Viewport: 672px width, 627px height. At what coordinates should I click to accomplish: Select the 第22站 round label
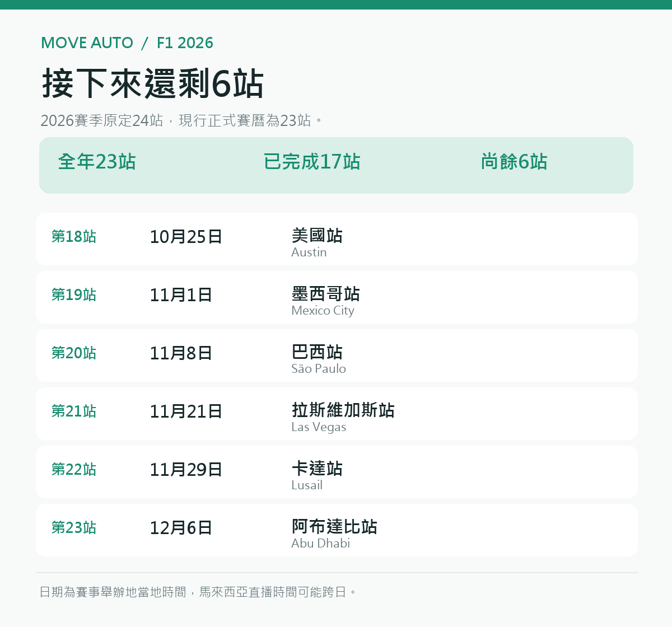click(74, 470)
